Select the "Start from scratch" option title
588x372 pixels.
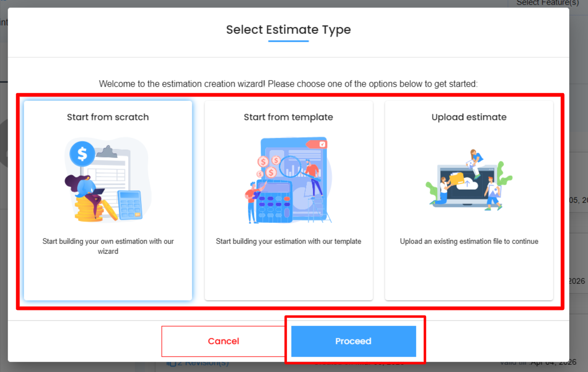click(x=108, y=117)
